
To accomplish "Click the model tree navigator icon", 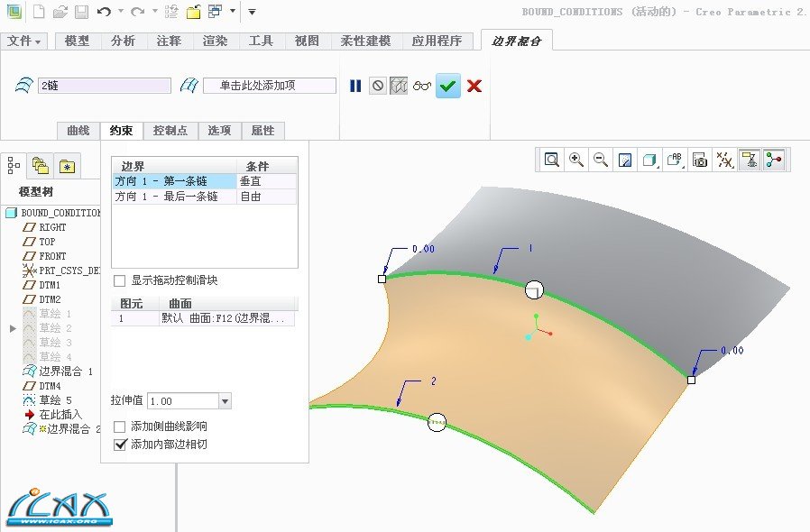I will click(14, 166).
